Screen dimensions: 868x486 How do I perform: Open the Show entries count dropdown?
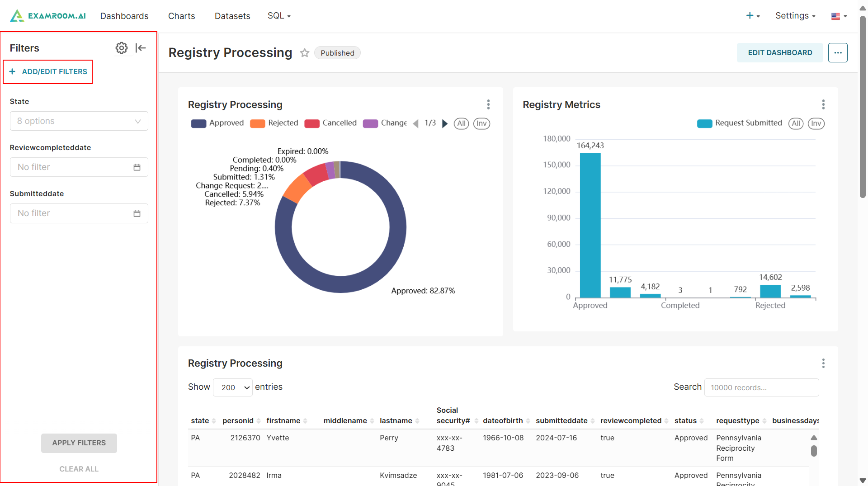pos(233,387)
